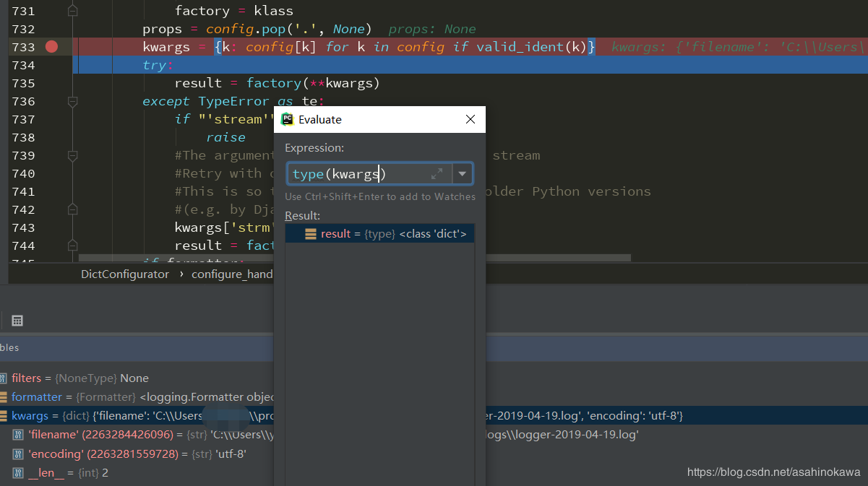This screenshot has height=486, width=868.
Task: Click 'config.pop' on line 732
Action: tap(246, 29)
